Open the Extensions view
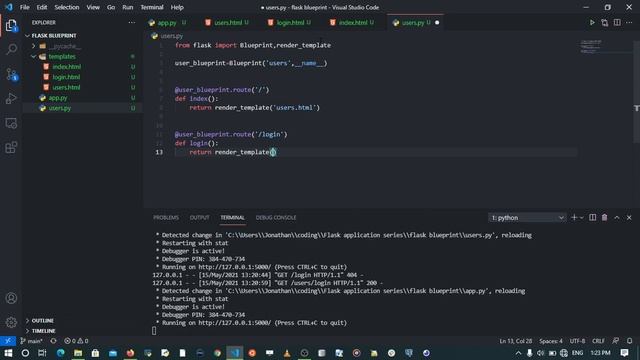 point(11,147)
